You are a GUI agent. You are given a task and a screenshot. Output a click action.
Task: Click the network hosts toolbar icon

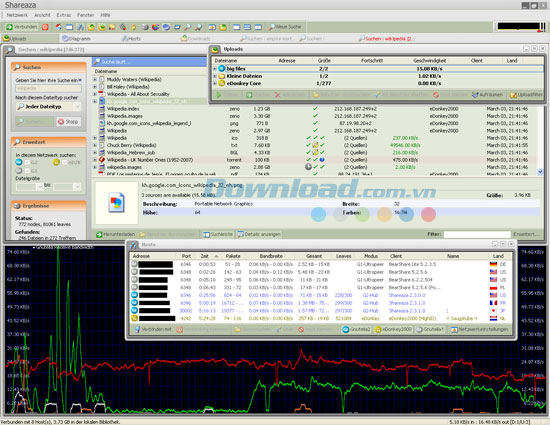[x=80, y=27]
